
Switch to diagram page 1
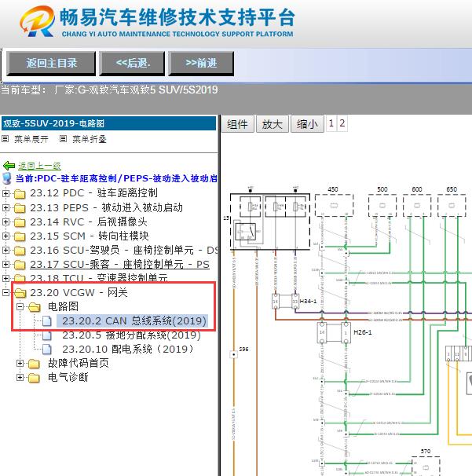331,123
